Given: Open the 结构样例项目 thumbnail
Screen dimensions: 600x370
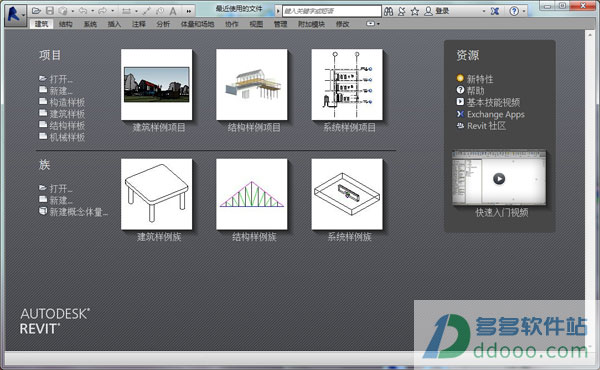Looking at the screenshot, I should 252,85.
